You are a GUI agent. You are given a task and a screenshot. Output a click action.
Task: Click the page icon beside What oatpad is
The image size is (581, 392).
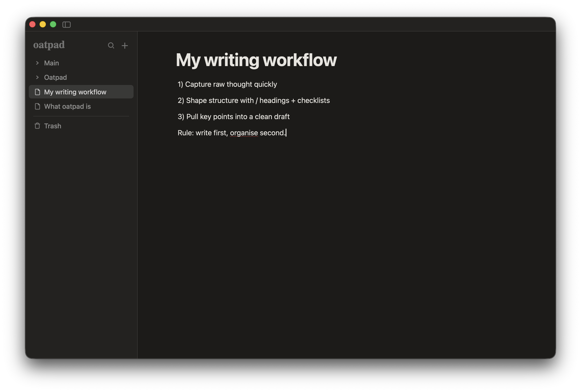click(38, 107)
